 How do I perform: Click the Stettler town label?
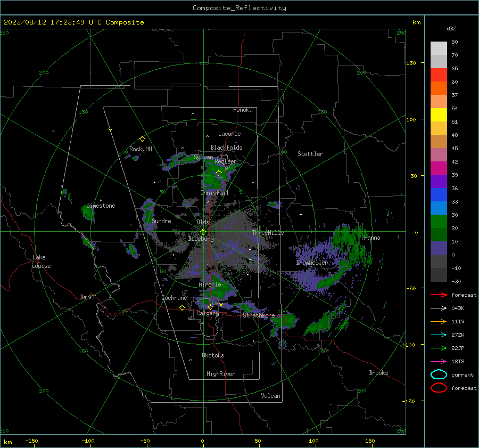(x=310, y=154)
